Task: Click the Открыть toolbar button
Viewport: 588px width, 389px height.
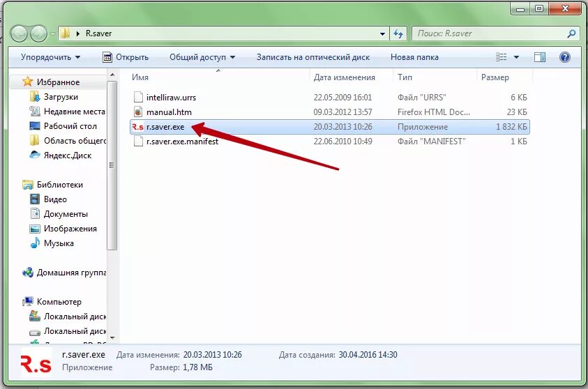Action: [x=126, y=57]
